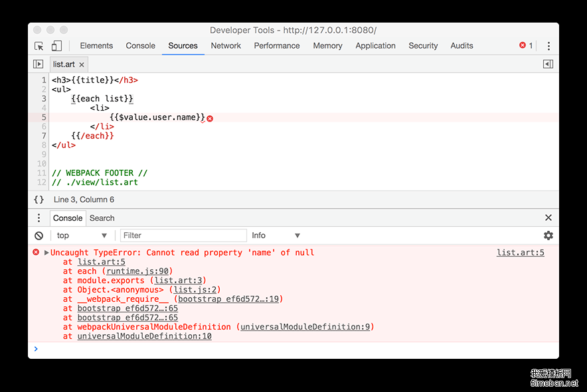Activate the inspect element picker icon
The width and height of the screenshot is (587, 392).
pyautogui.click(x=39, y=46)
